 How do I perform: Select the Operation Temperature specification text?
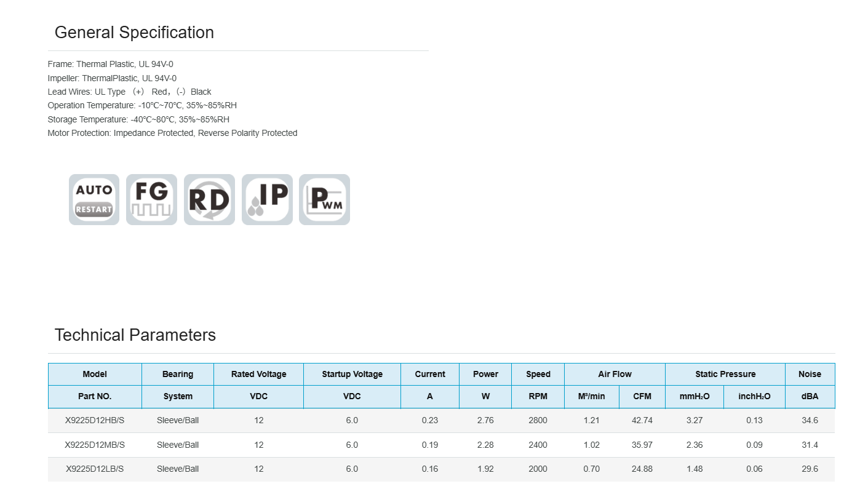[142, 105]
